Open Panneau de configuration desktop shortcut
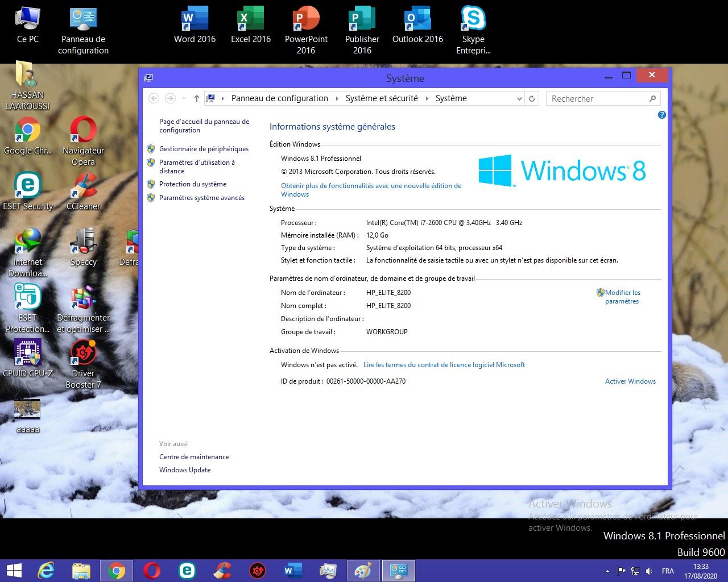 (x=84, y=31)
